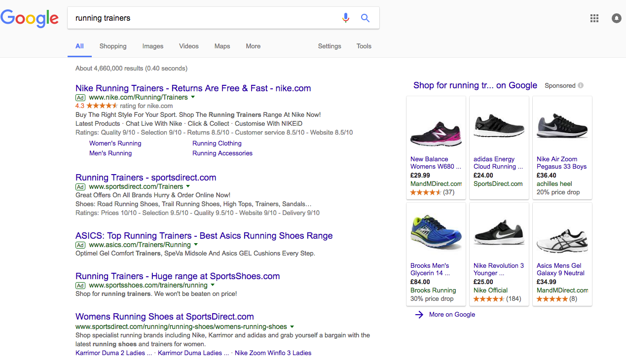Expand the dropdown arrow next to www.sportsshoes.com/trainers/running
626x364 pixels.
[x=213, y=285]
